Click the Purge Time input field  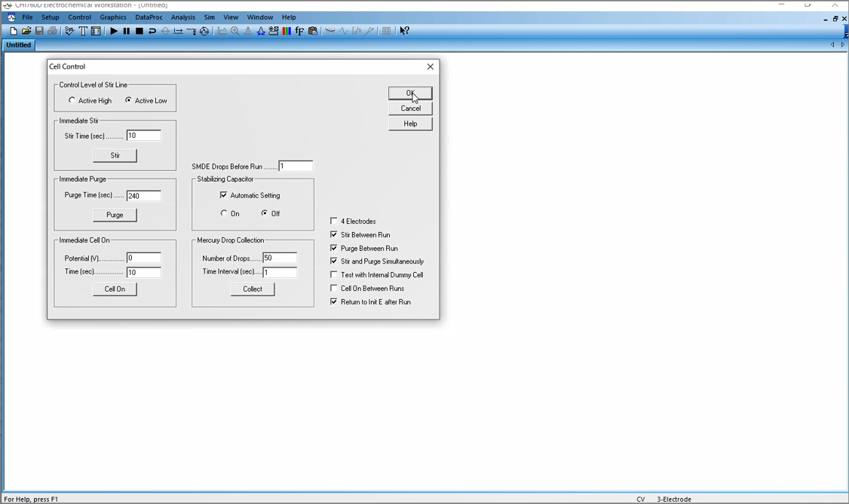click(x=143, y=196)
